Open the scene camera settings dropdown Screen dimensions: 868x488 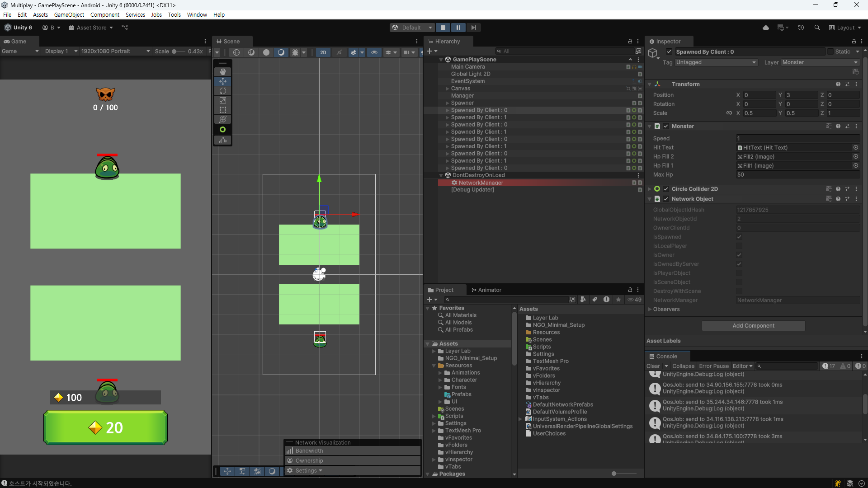(x=409, y=52)
